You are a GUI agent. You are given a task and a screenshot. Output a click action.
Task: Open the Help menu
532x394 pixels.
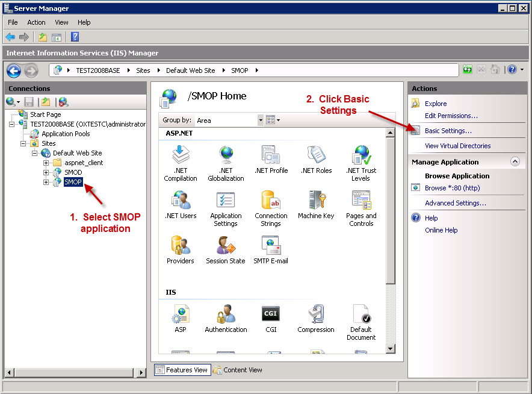84,22
